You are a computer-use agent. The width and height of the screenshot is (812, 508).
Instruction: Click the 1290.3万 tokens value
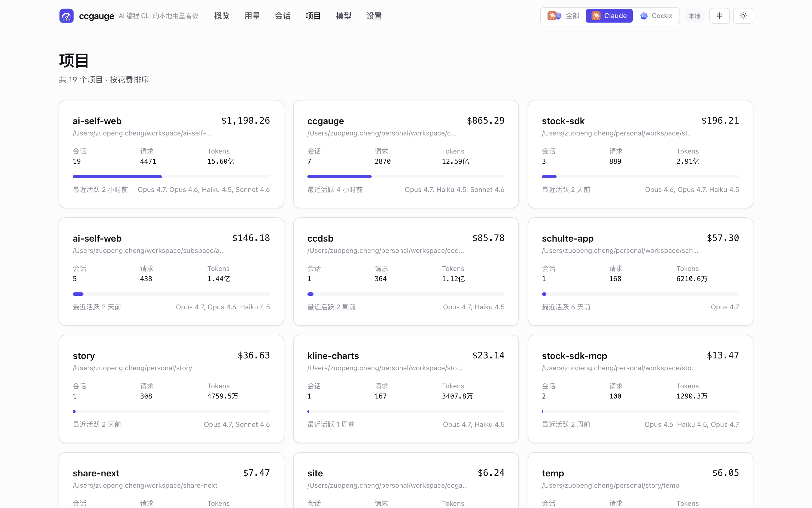click(x=692, y=396)
